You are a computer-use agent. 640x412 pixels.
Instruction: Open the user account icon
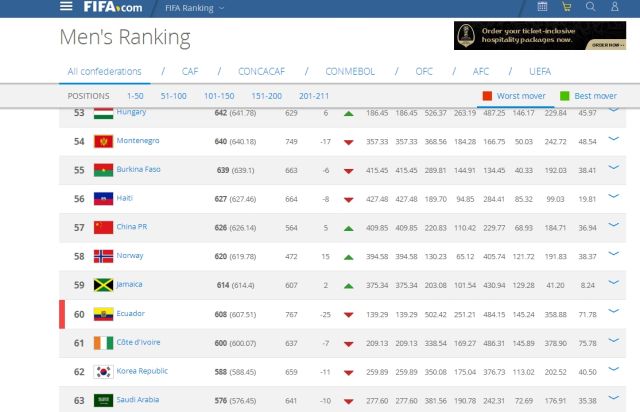616,7
